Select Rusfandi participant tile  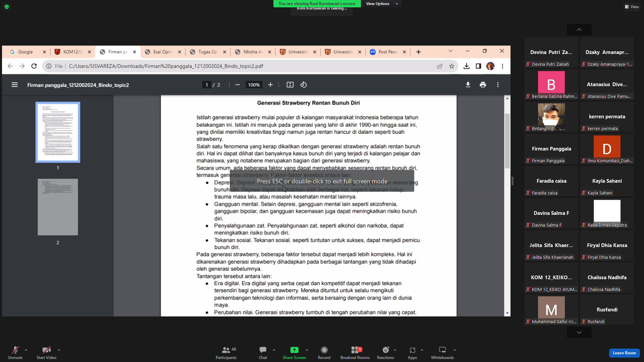[x=607, y=310]
